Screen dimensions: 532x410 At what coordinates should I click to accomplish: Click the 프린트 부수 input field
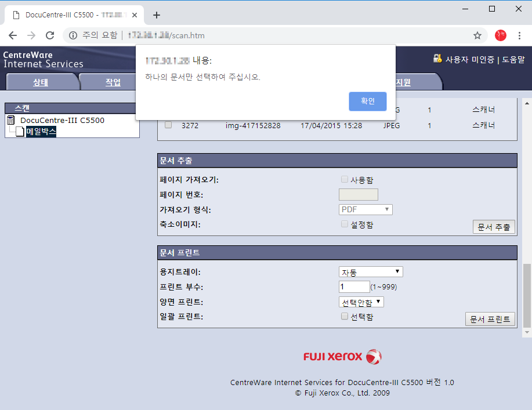click(354, 286)
